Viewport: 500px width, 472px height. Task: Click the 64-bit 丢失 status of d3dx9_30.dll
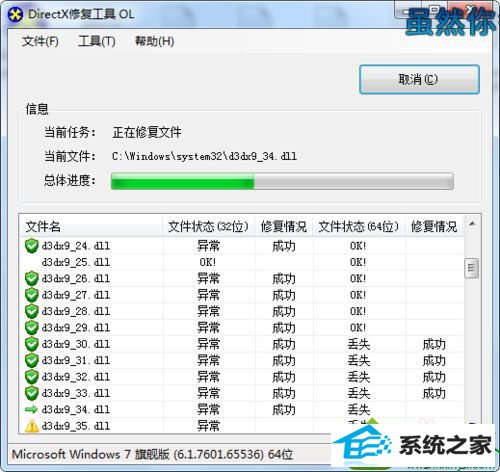click(359, 344)
